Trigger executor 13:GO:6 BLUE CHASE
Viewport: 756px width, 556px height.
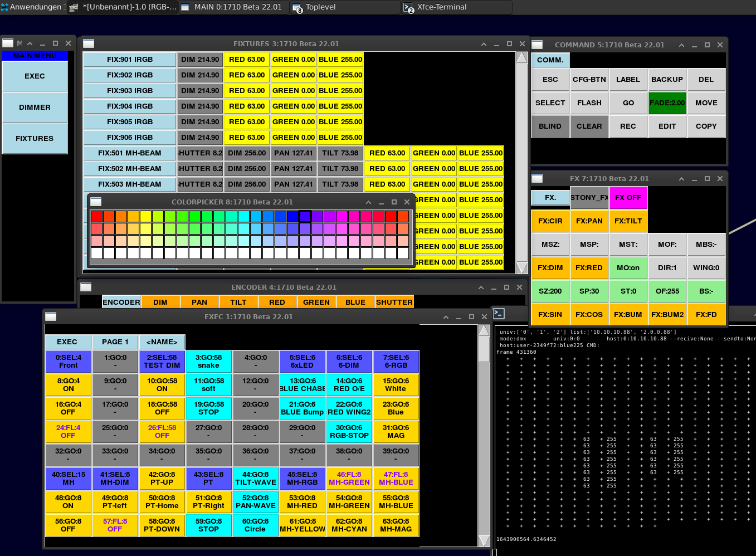click(x=302, y=385)
